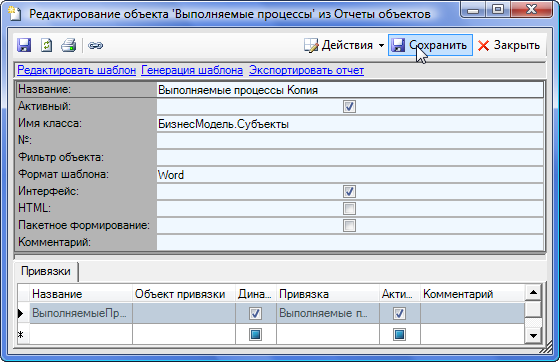This screenshot has height=362, width=560.
Task: Click the new row asterisk selector
Action: point(23,335)
